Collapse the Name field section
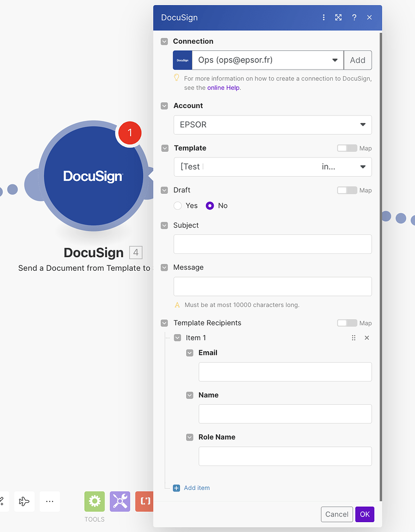 [190, 395]
